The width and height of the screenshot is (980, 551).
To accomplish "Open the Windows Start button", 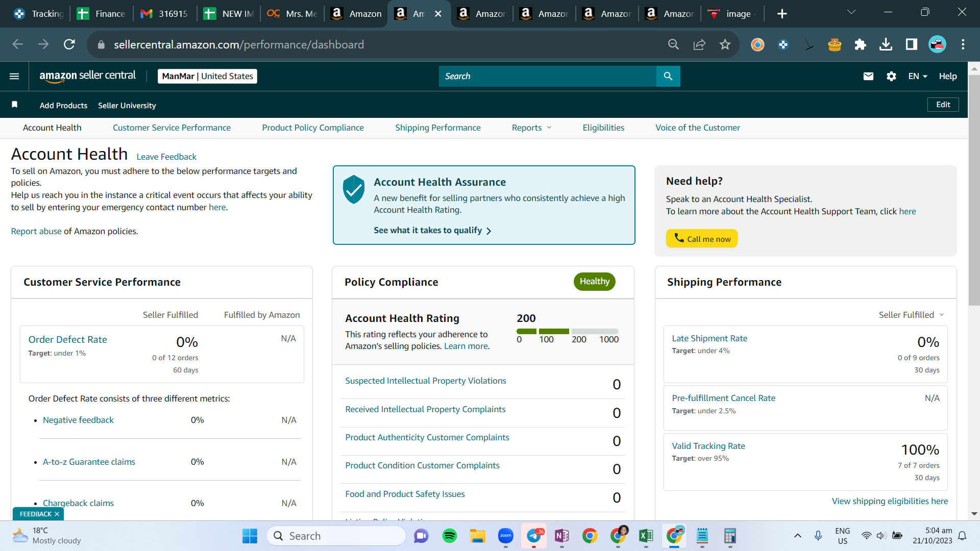I will click(x=250, y=536).
